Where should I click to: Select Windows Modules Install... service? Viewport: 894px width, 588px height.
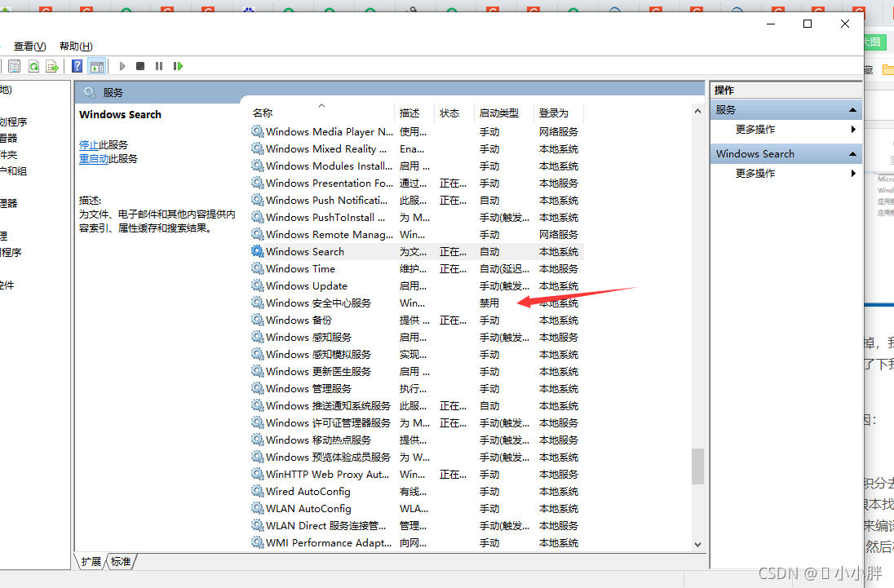coord(417,166)
